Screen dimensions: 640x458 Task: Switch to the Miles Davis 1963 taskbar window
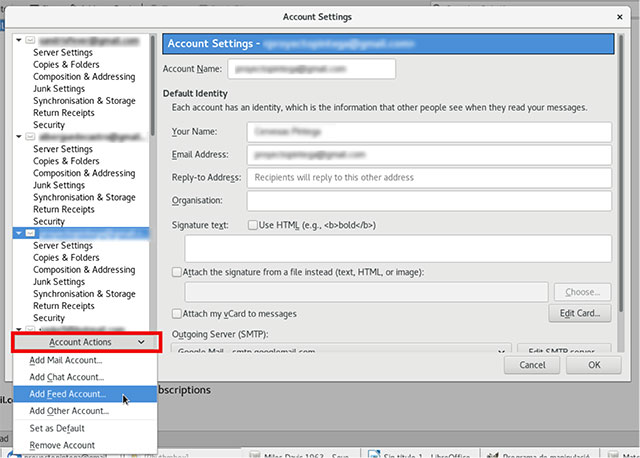(x=300, y=455)
